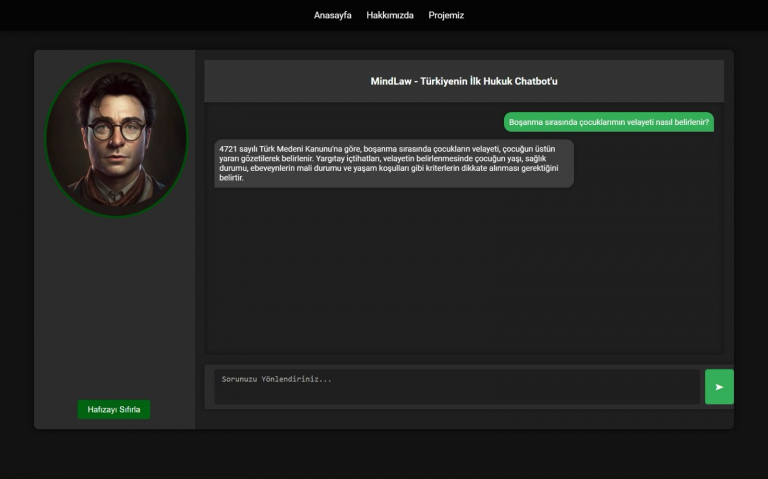Viewport: 768px width, 479px height.
Task: Click the Hafızayı Sıfırla button
Action: coord(114,409)
